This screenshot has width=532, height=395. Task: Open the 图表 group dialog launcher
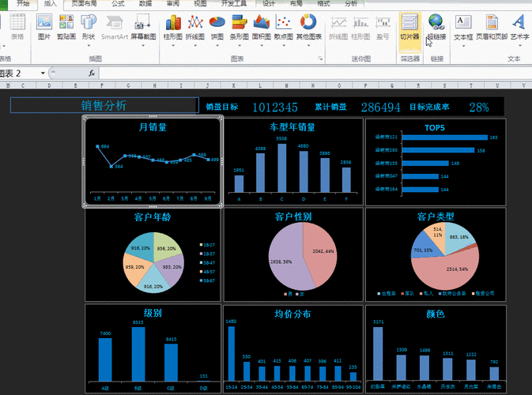click(x=320, y=58)
